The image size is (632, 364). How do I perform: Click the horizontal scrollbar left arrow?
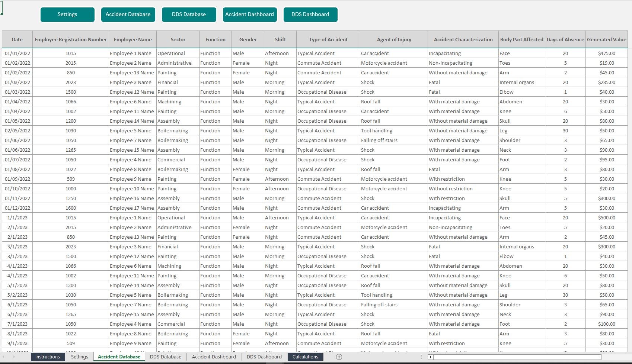430,357
